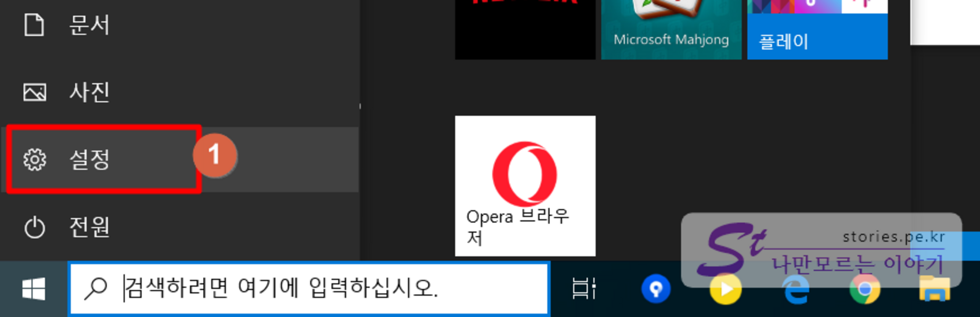Open the yellow play-button media player

click(x=725, y=290)
